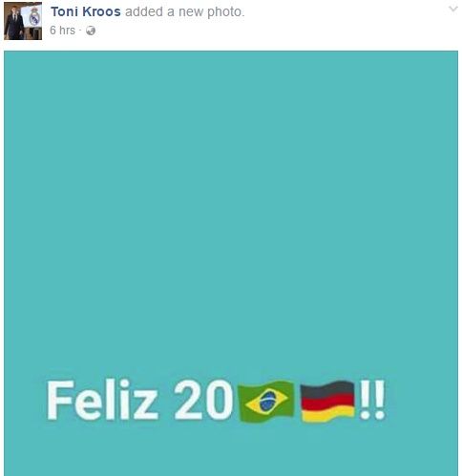This screenshot has height=476, width=462.
Task: Click the word Feliz in the image
Action: (102, 400)
